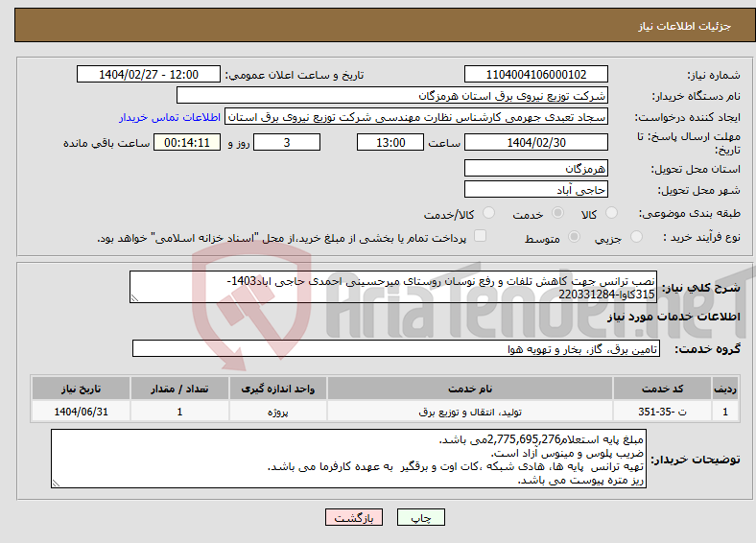Click the deadline date field 1404/02/30
This screenshot has width=756, height=543.
(535, 142)
